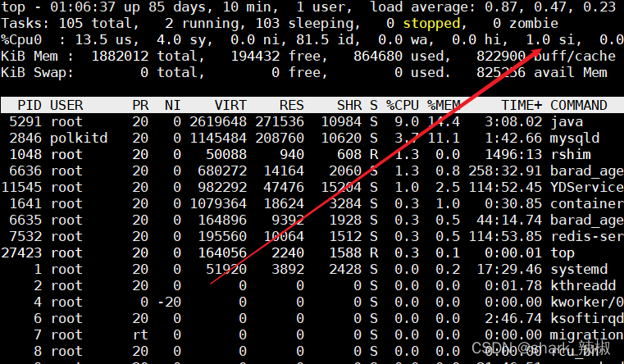This screenshot has width=624, height=364.
Task: Select the systemd process command name
Action: (x=579, y=269)
